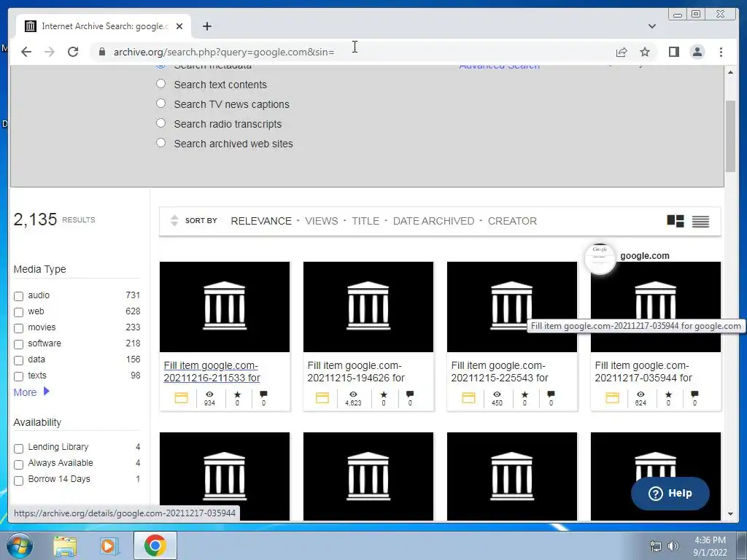
Task: Open Windows Explorer from the taskbar
Action: pyautogui.click(x=65, y=545)
